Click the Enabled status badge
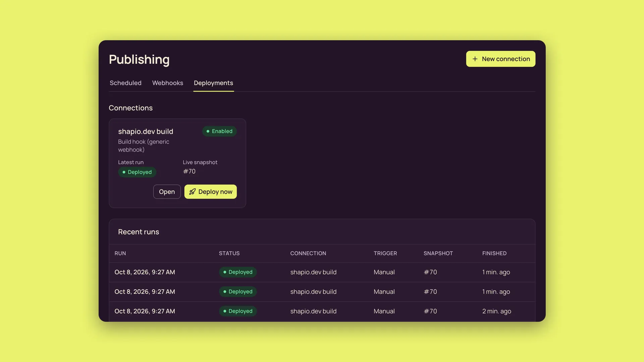644x362 pixels. click(219, 131)
